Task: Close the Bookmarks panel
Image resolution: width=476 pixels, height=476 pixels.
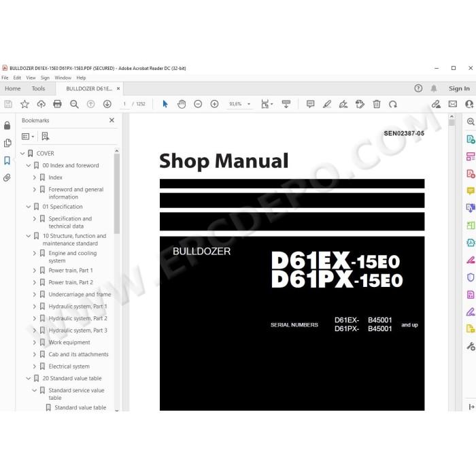Action: (x=112, y=120)
